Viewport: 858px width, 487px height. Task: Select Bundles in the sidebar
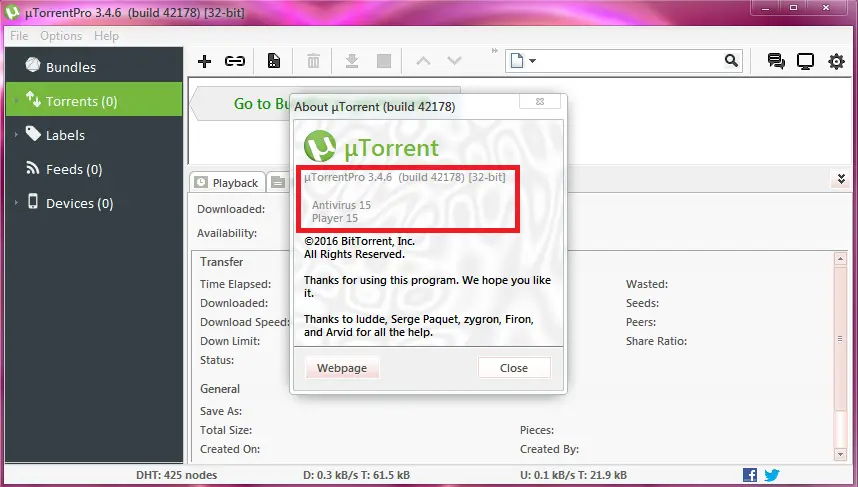(x=94, y=67)
